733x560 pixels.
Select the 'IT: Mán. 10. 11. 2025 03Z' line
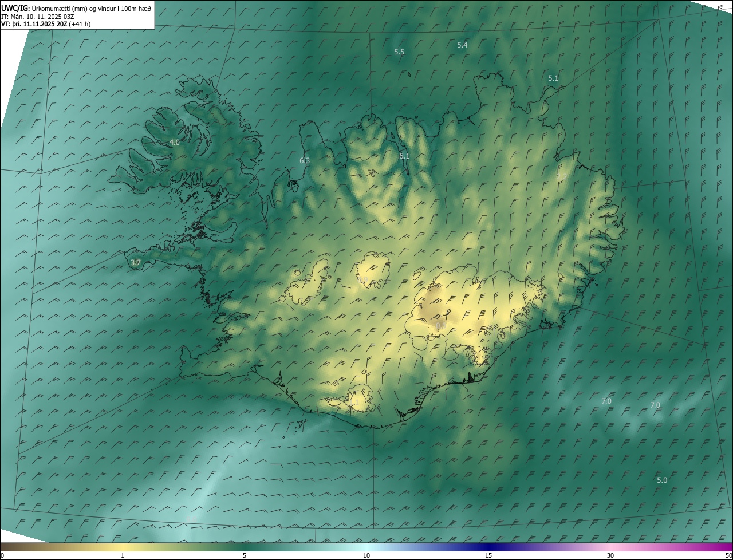pos(39,17)
